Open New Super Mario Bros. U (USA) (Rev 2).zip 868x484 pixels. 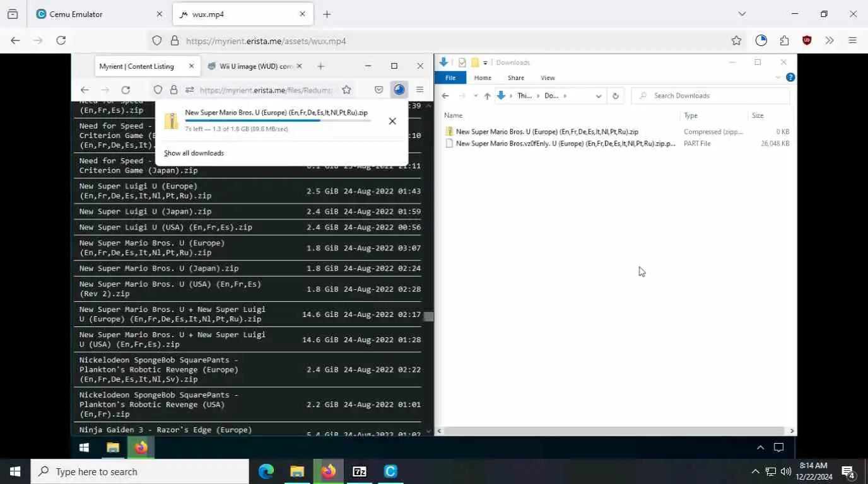pyautogui.click(x=170, y=289)
